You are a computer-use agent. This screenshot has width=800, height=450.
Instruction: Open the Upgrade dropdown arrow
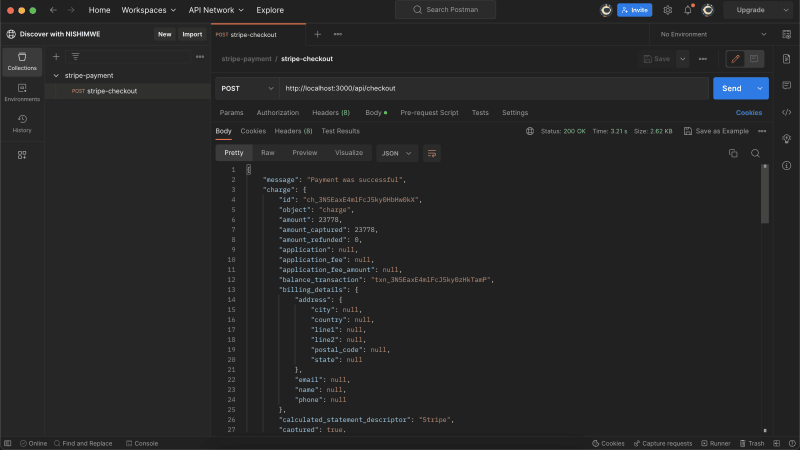785,10
